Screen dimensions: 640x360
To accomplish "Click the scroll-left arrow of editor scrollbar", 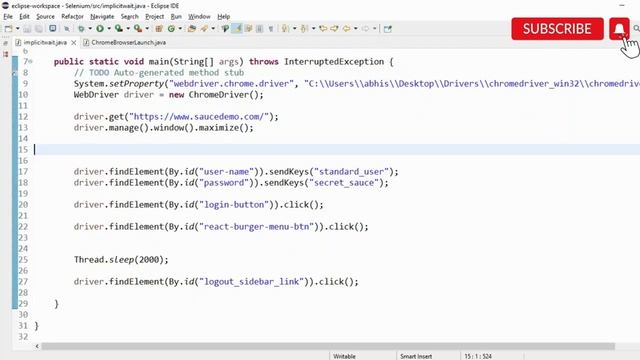I will [x=37, y=346].
